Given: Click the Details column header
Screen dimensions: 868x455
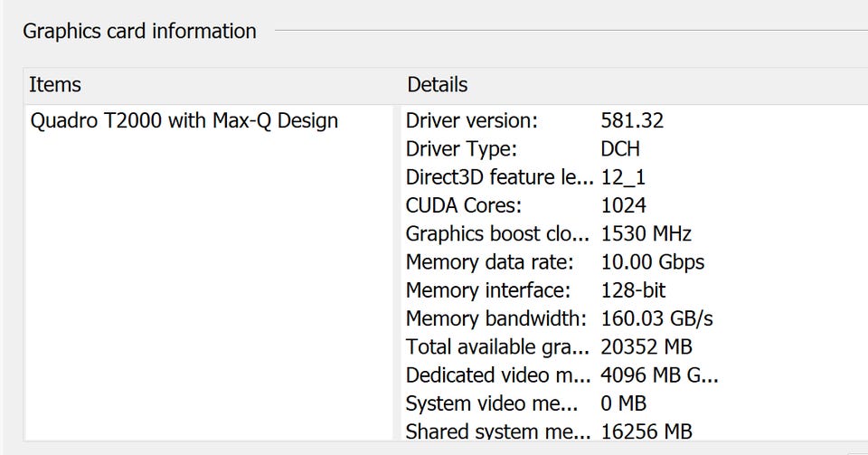Looking at the screenshot, I should [438, 85].
